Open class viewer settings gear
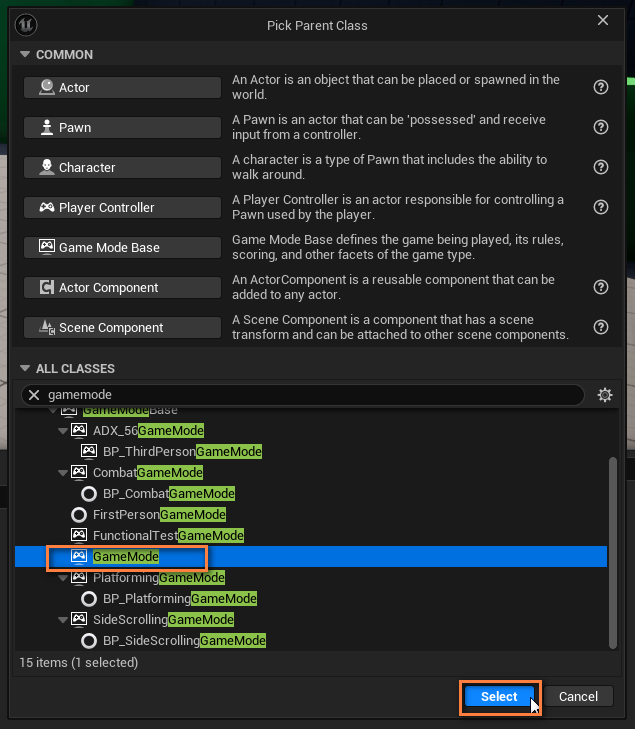The height and width of the screenshot is (729, 635). point(605,395)
